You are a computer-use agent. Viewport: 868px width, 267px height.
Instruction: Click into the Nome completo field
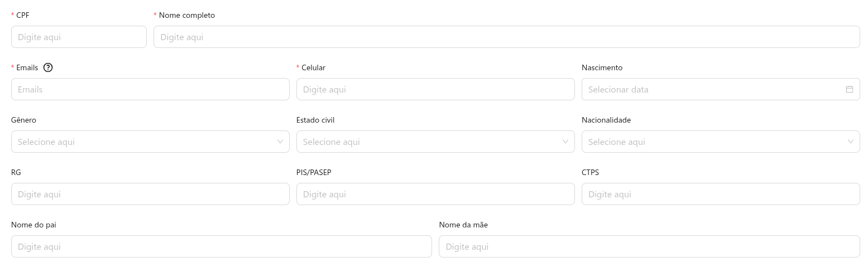[x=506, y=37]
